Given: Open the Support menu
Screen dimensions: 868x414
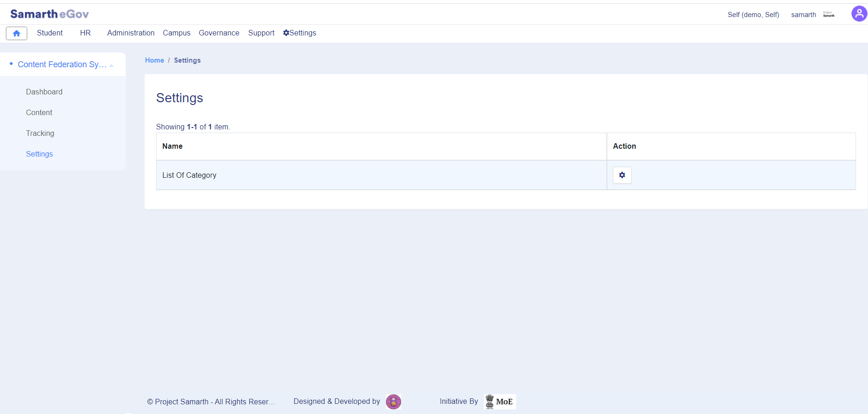Looking at the screenshot, I should (x=261, y=33).
